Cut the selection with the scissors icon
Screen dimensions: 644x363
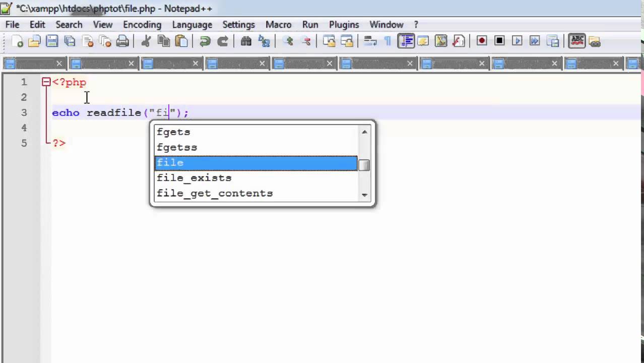tap(146, 41)
